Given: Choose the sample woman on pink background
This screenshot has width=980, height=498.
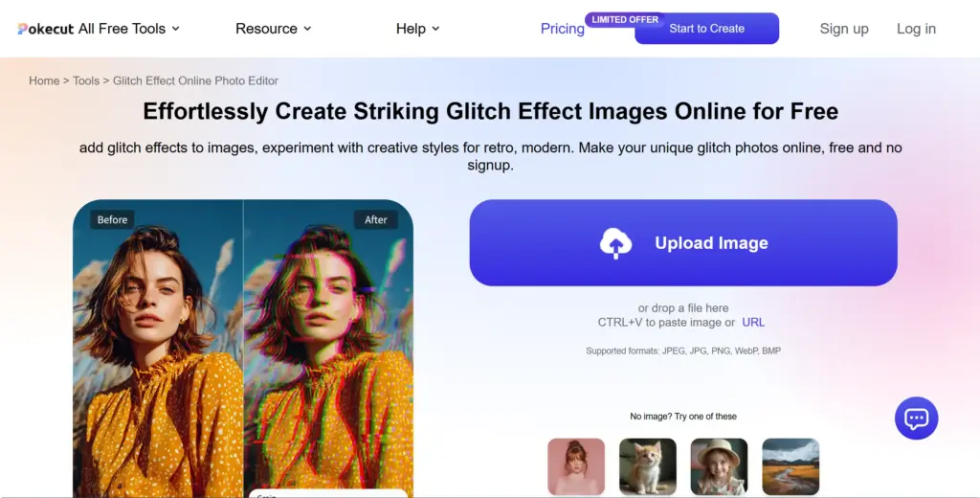Looking at the screenshot, I should pos(576,466).
